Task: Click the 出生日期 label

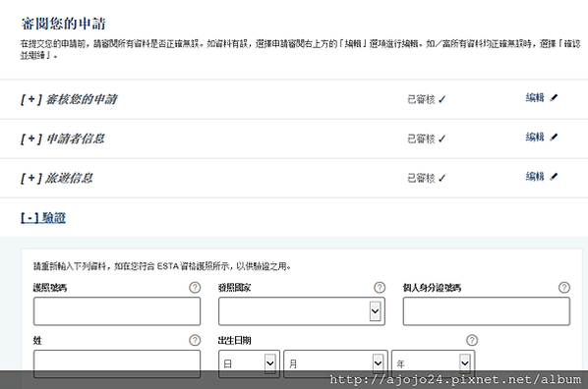Action: tap(234, 340)
